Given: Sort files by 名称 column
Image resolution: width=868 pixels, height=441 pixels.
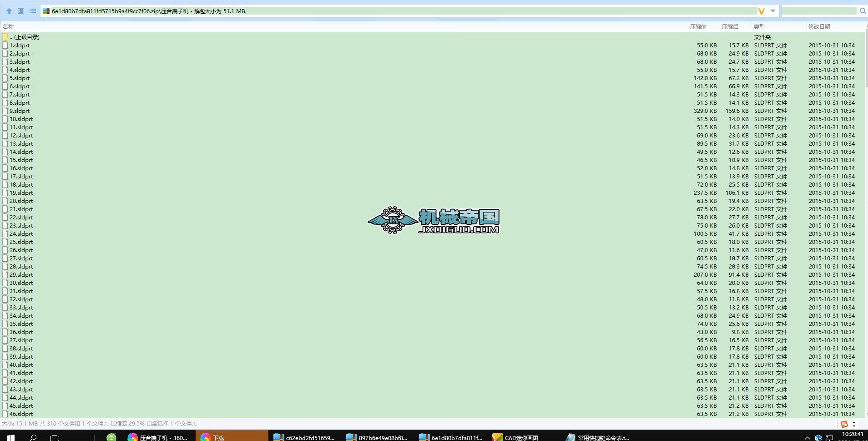Looking at the screenshot, I should tap(8, 26).
